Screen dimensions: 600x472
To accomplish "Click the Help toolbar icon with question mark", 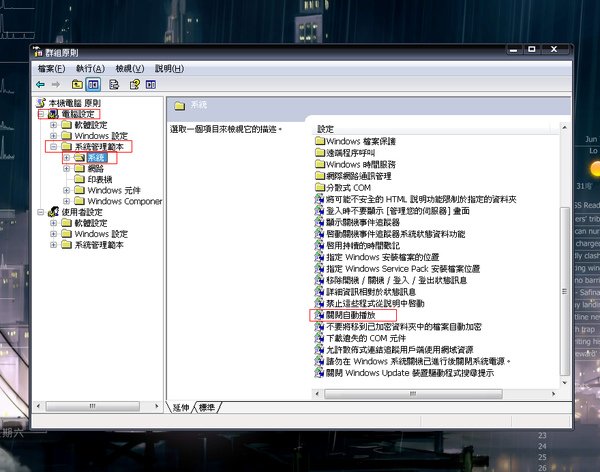I will point(135,85).
